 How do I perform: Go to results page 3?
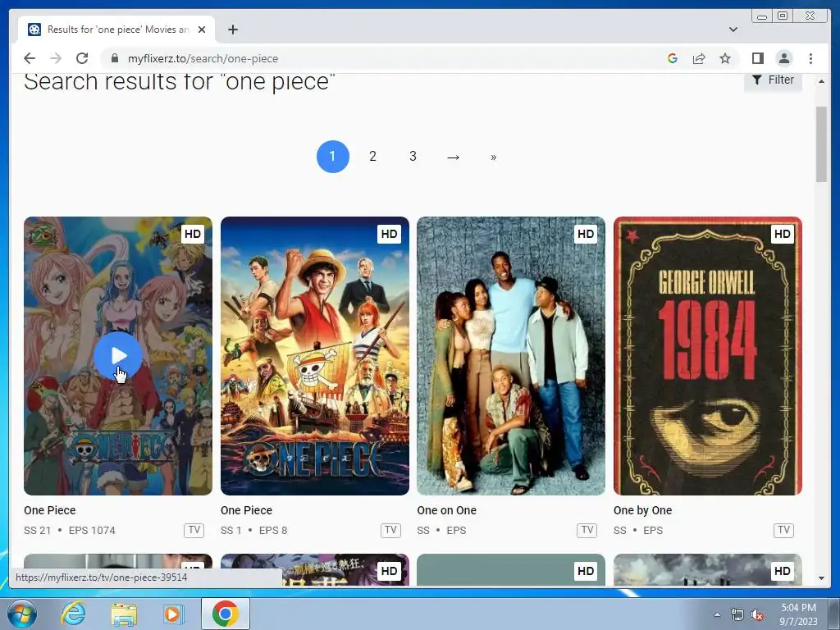coord(413,157)
